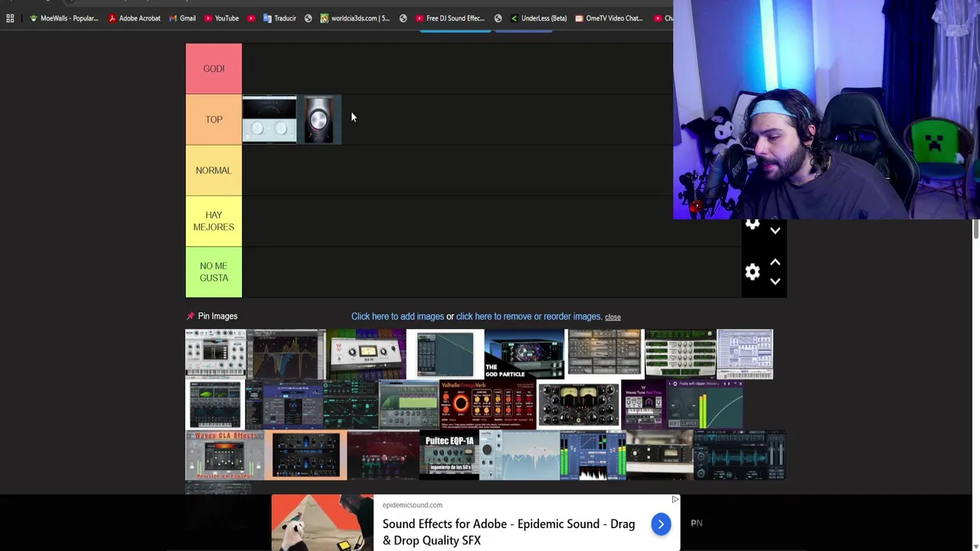This screenshot has height=551, width=980.
Task: Click the orange TOP tier label
Action: coord(214,119)
